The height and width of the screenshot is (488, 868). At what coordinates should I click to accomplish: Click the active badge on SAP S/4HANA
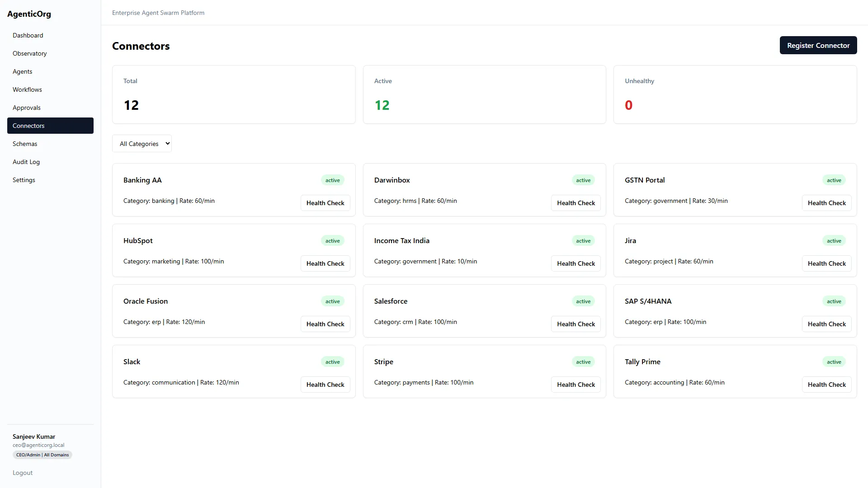(x=834, y=301)
